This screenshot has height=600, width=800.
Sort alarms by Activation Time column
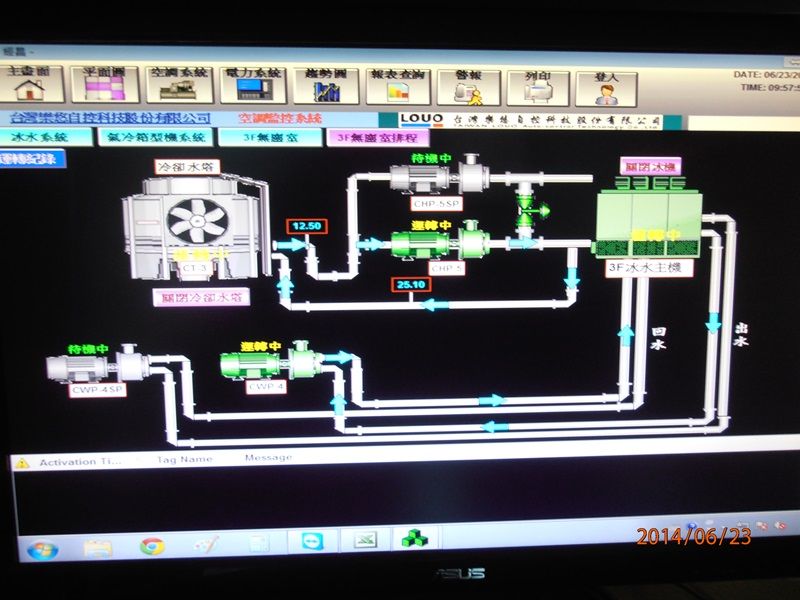(80, 461)
